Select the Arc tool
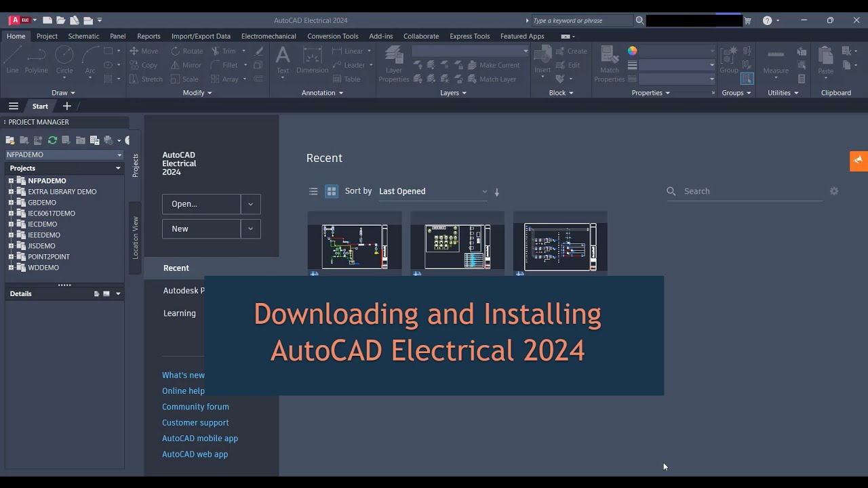The image size is (868, 488). coord(90,60)
